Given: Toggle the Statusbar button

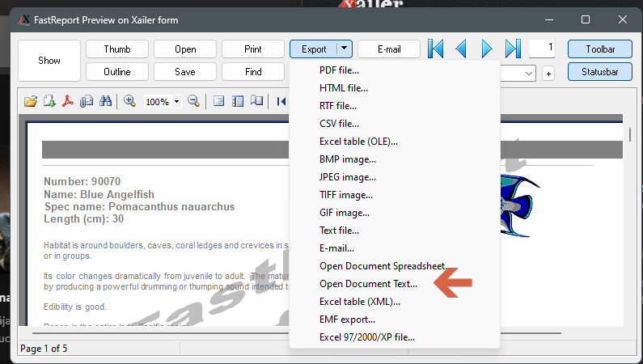Looking at the screenshot, I should click(x=600, y=72).
